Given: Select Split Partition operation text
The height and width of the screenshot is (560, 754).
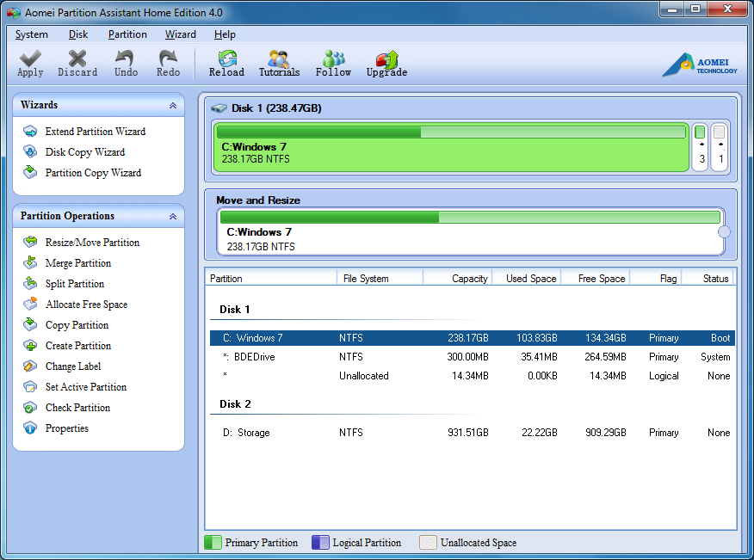Looking at the screenshot, I should coord(75,284).
